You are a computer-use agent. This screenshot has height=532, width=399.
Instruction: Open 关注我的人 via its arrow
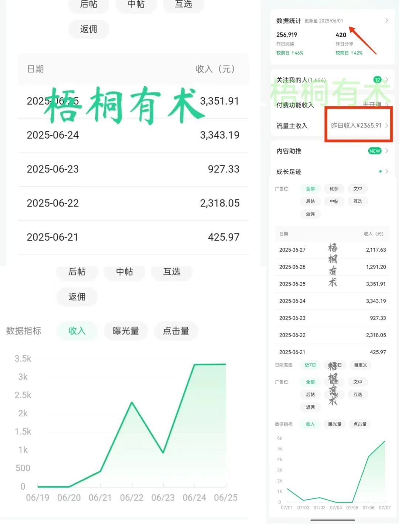pyautogui.click(x=387, y=80)
